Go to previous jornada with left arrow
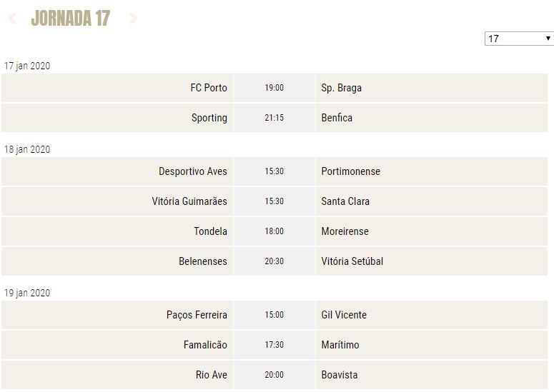The height and width of the screenshot is (392, 554). coord(12,18)
